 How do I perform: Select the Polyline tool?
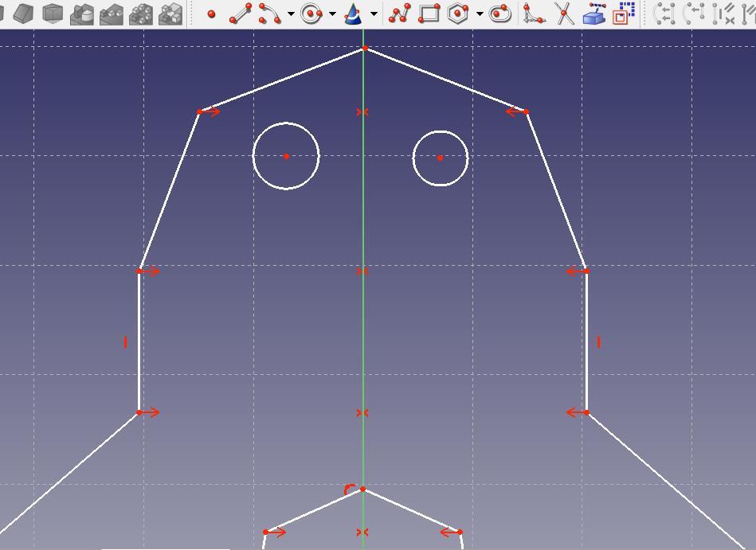click(400, 14)
